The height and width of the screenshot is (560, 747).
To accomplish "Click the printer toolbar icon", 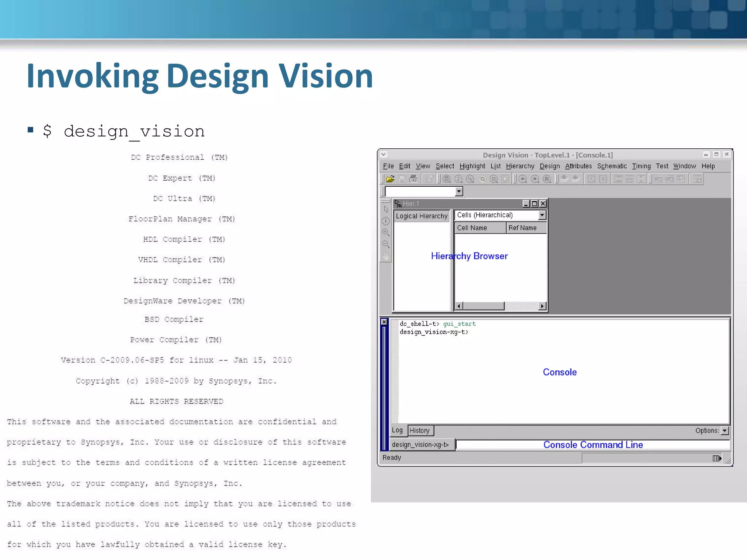I will tap(413, 179).
